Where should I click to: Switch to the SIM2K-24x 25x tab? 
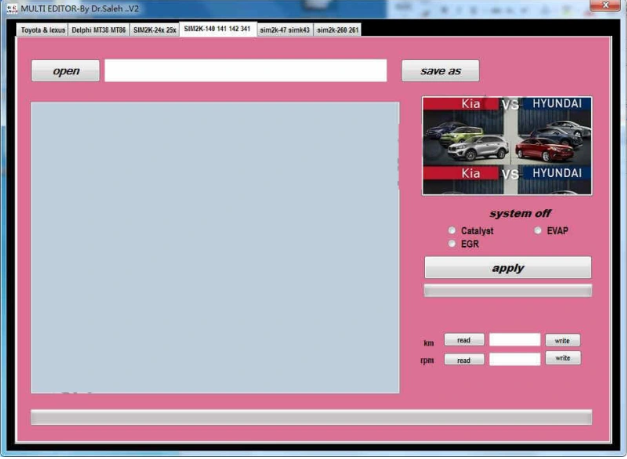(x=154, y=30)
